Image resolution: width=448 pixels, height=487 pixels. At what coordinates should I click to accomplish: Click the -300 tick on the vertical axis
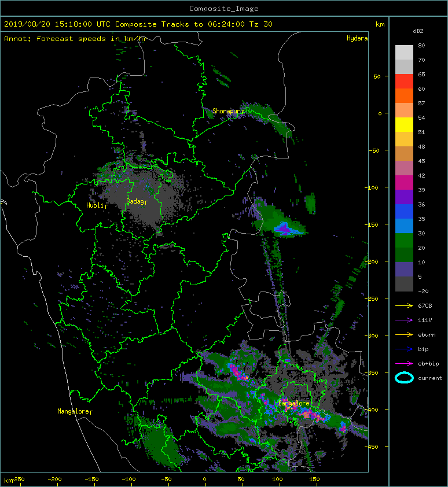coord(371,335)
